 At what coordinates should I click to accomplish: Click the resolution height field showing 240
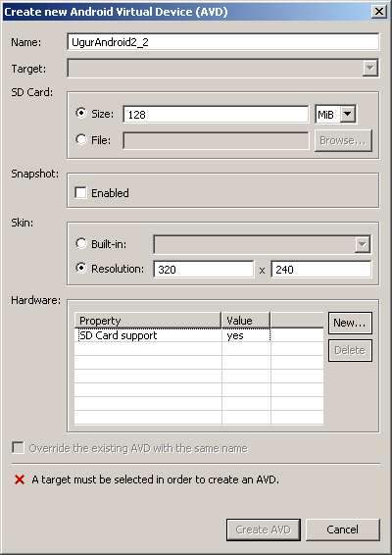[x=321, y=270]
